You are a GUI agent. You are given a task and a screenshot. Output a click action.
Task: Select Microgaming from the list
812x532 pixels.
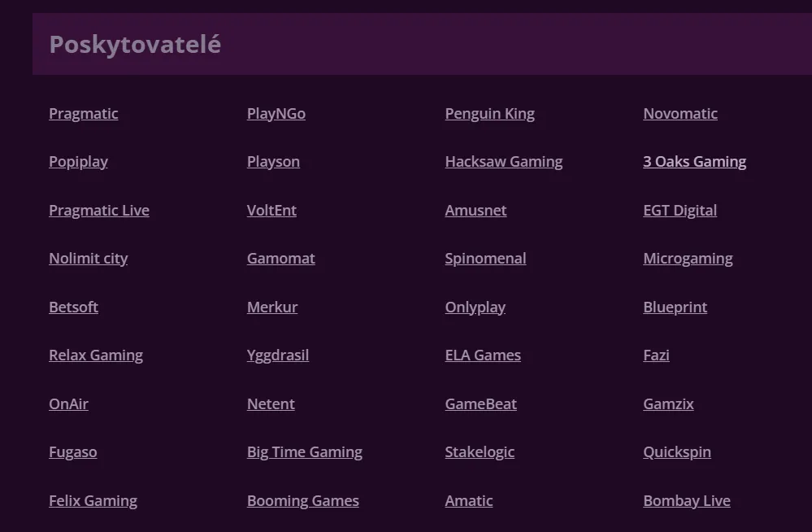pyautogui.click(x=688, y=259)
